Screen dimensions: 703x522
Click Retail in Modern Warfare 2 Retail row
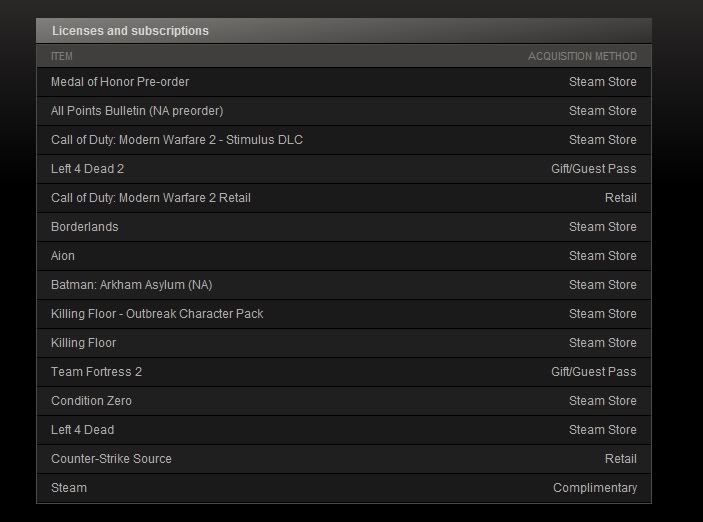pyautogui.click(x=621, y=198)
